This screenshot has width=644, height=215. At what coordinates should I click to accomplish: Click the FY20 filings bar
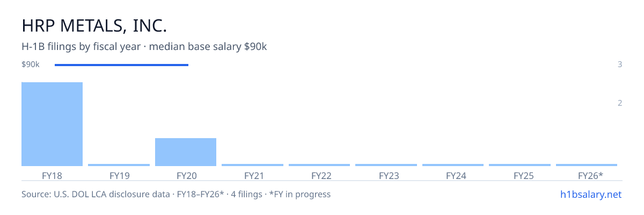pos(186,152)
